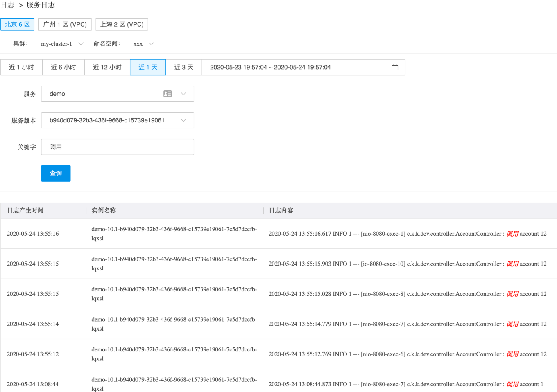557x392 pixels.
Task: Click log content with nio-8080-exec-1
Action: coord(408,234)
